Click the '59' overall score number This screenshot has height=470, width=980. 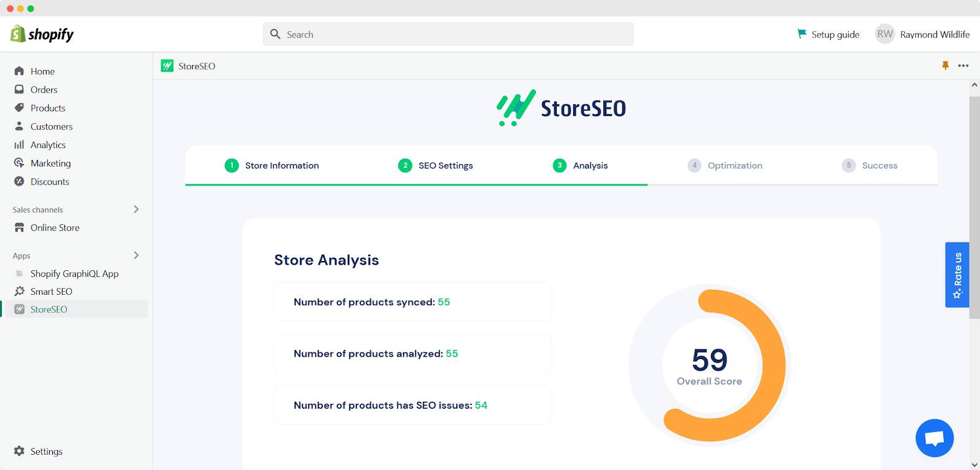[709, 360]
